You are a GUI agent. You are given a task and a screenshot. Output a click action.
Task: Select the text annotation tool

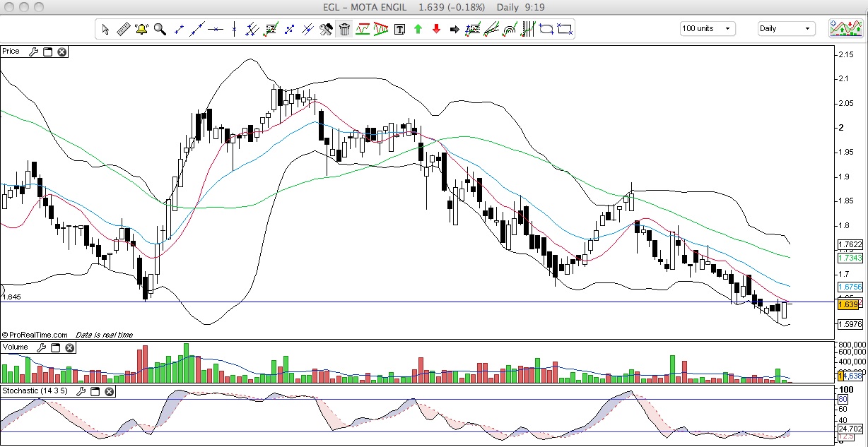[399, 29]
